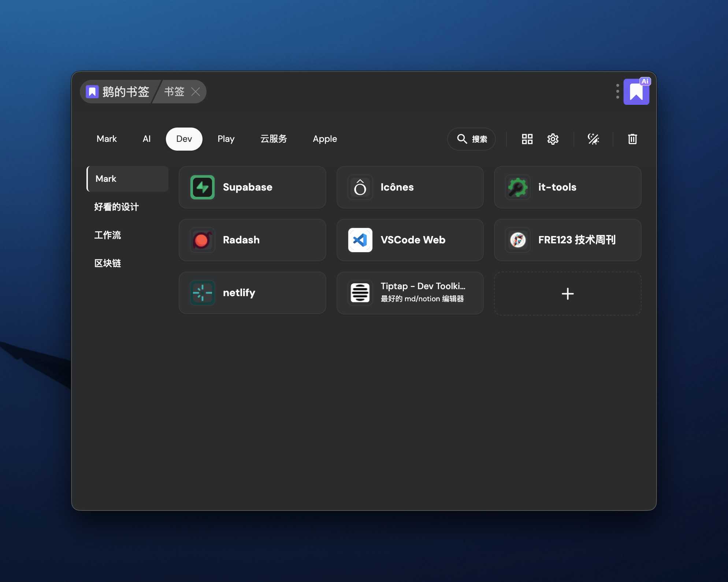Screen dimensions: 728x582
Task: Click the AI bookmark extension icon
Action: coord(636,92)
